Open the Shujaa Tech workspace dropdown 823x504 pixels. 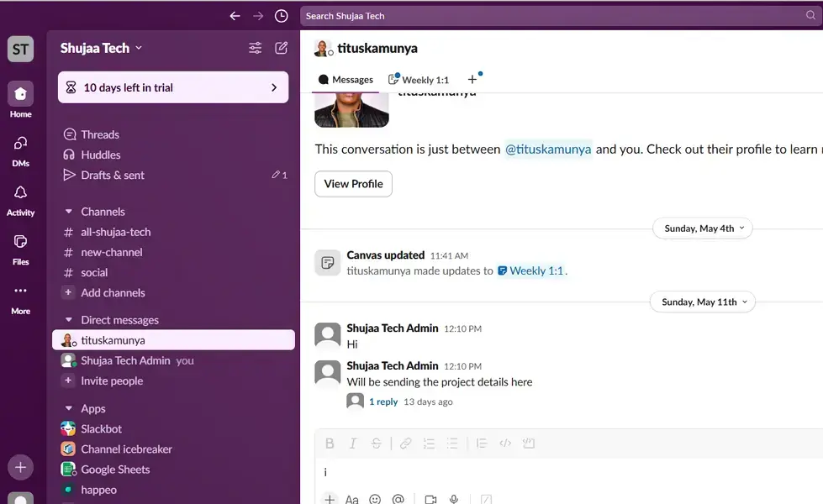click(101, 48)
